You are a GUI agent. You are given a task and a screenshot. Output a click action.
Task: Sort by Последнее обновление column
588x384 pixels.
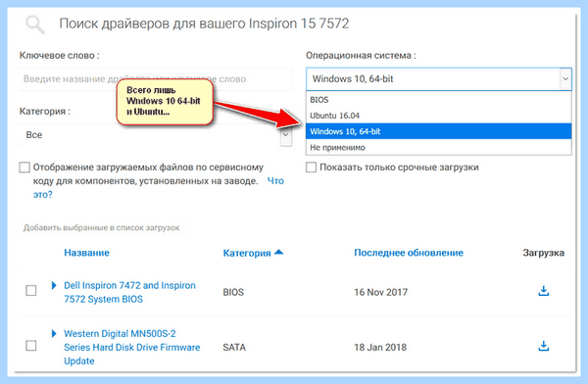click(x=409, y=253)
